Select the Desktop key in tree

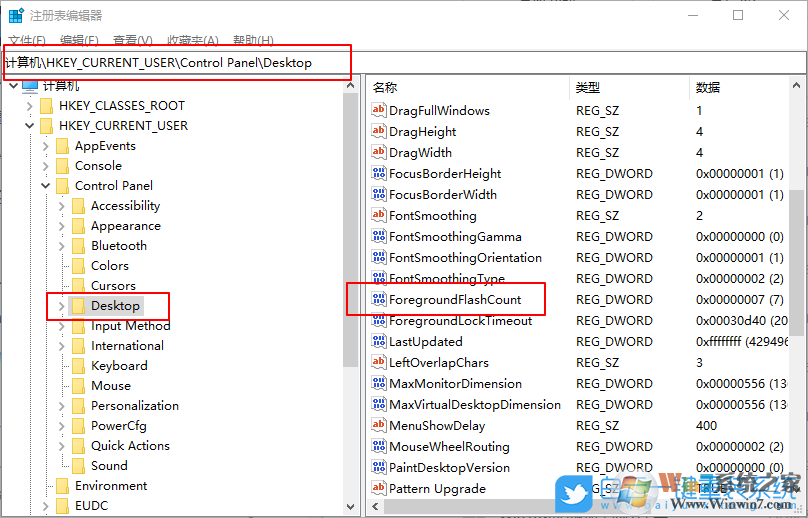[115, 306]
